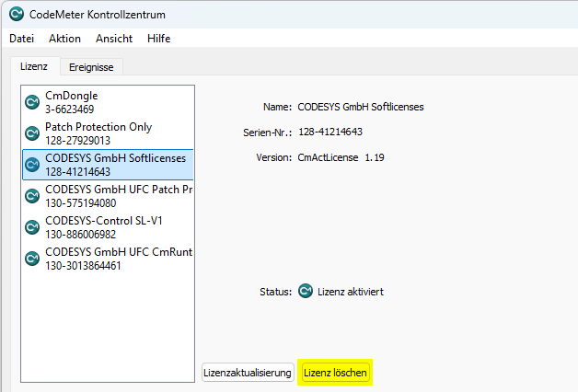The height and width of the screenshot is (392, 578).
Task: Open the Datei menu
Action: 21,39
